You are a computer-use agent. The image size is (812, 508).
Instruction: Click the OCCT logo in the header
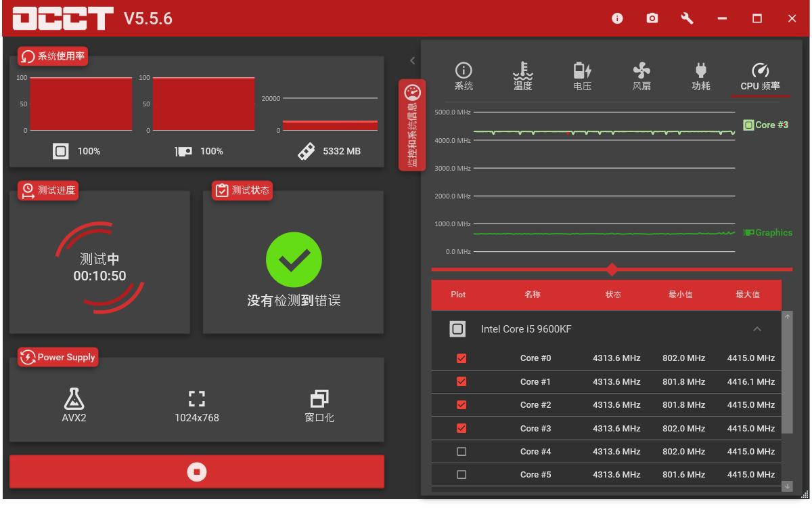[64, 19]
